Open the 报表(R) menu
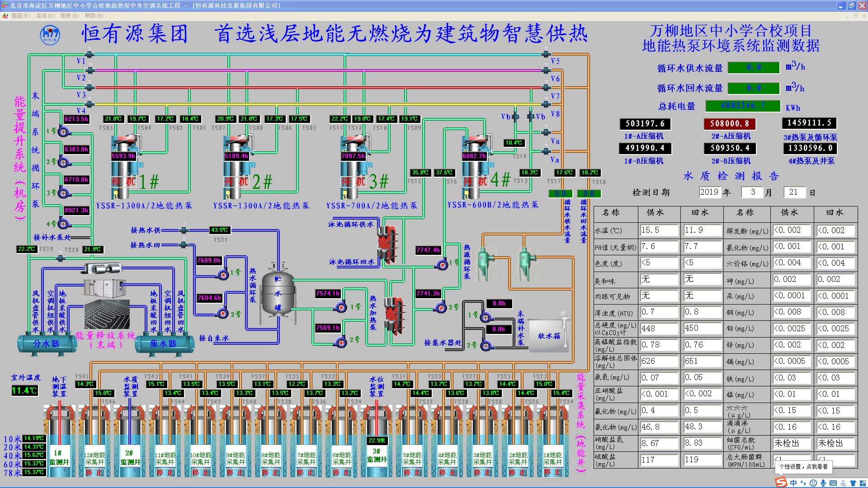This screenshot has width=868, height=488. point(69,16)
